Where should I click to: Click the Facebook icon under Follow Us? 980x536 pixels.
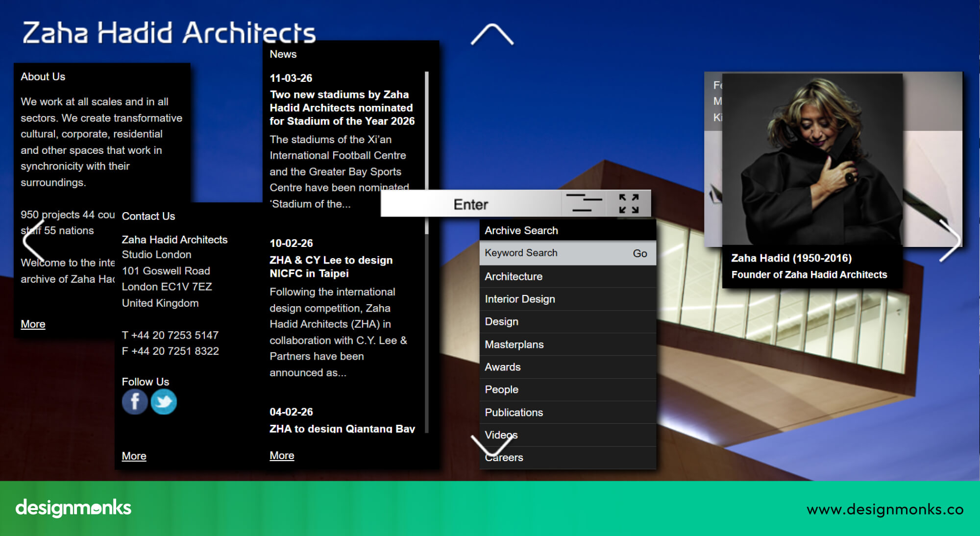tap(135, 402)
